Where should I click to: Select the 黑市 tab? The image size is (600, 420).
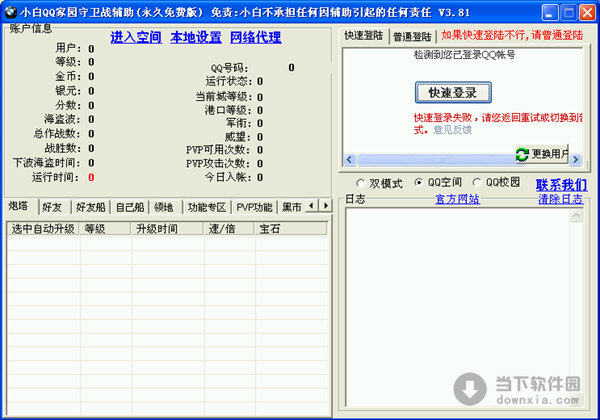[x=292, y=208]
